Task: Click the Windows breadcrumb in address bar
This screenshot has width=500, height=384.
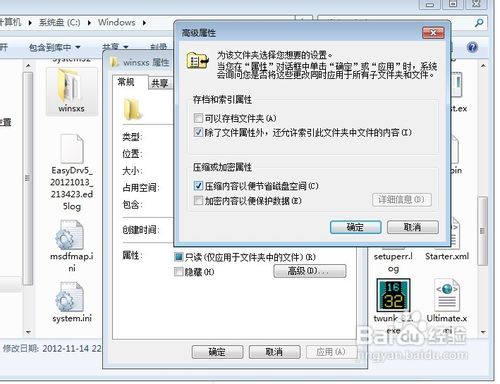Action: click(x=116, y=23)
